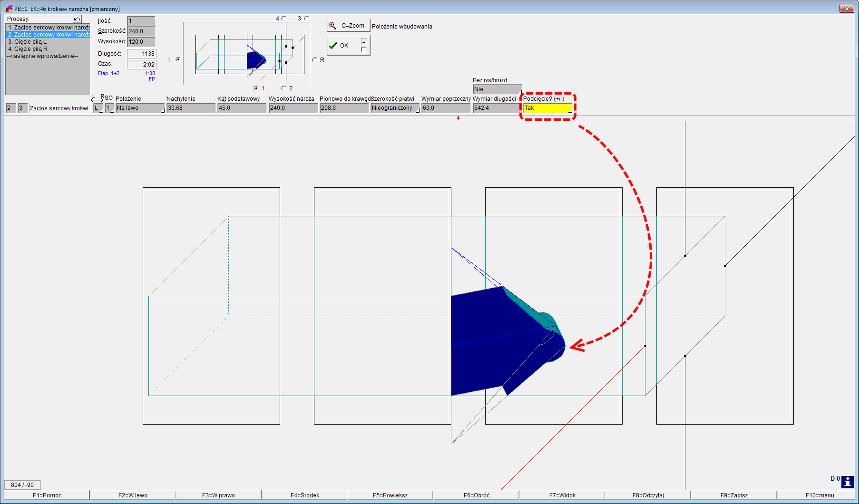
Task: Click F9=Zapisz in the bottom bar
Action: pyautogui.click(x=733, y=495)
